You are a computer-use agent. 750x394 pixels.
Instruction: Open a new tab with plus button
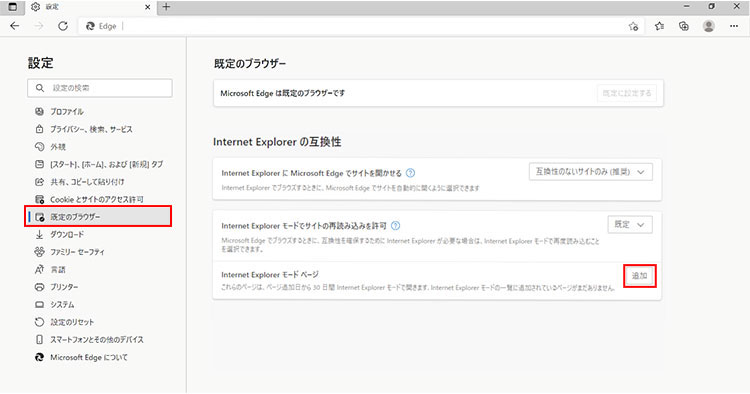[166, 7]
